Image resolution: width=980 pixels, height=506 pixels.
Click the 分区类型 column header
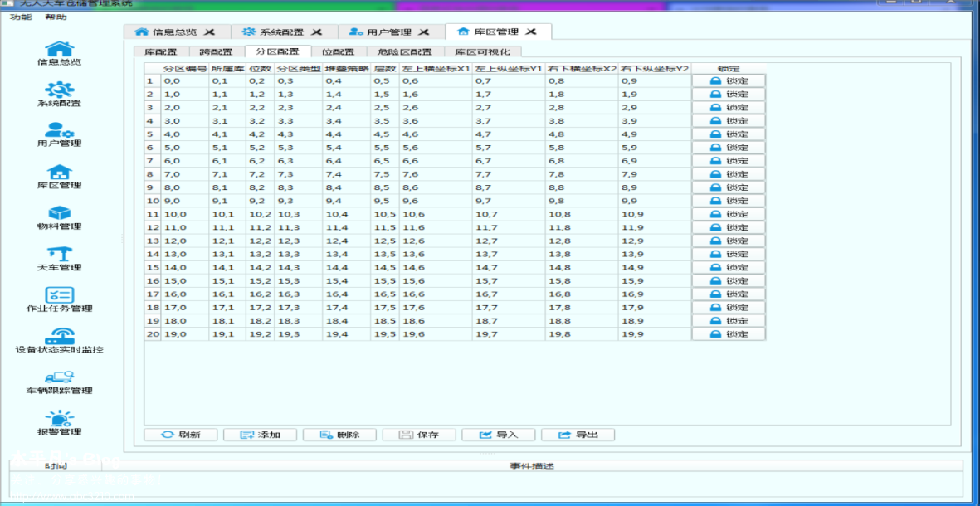[x=298, y=68]
